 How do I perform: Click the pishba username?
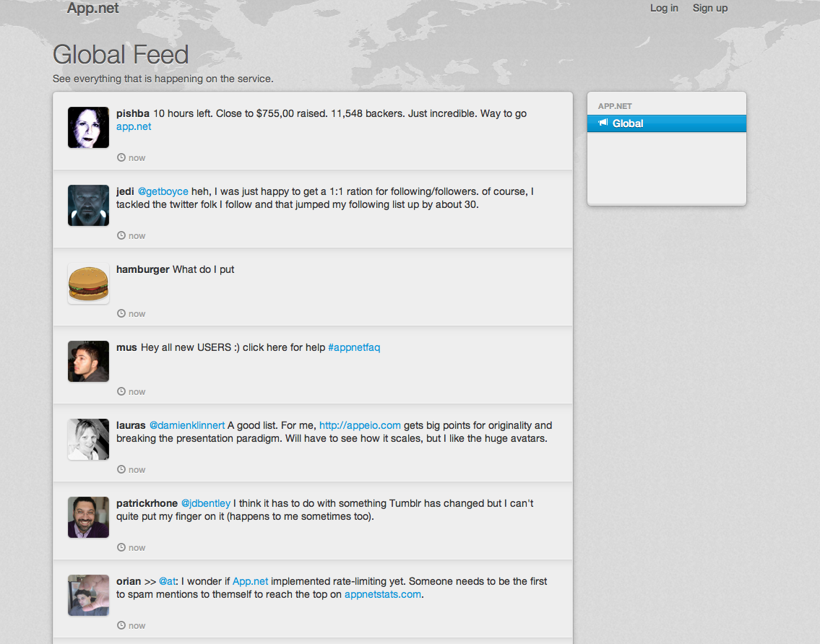133,113
